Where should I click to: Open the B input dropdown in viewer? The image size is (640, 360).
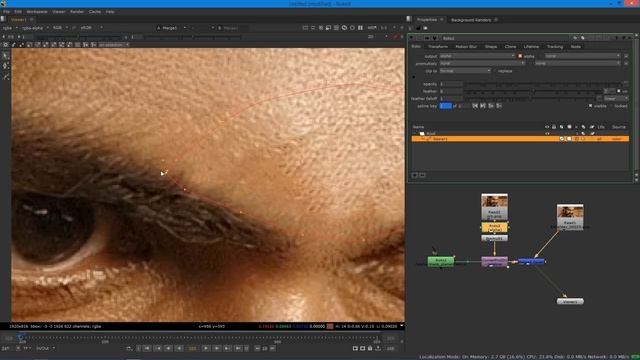tap(233, 28)
